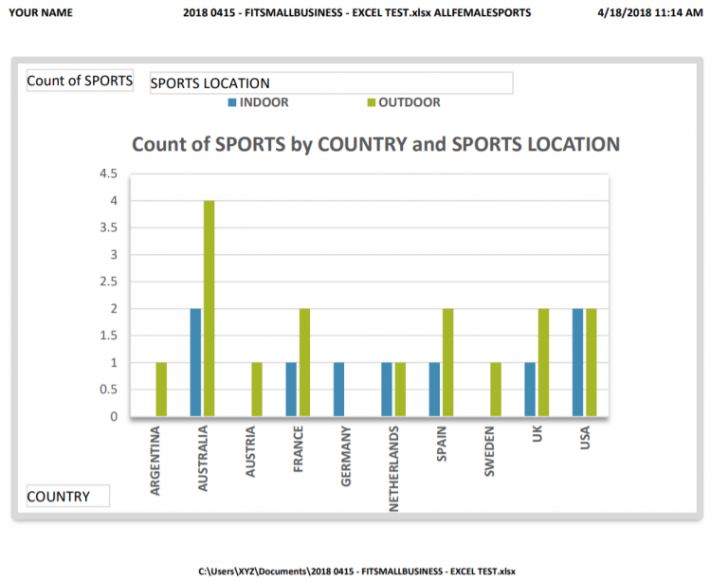Select Australia's tall green outdoor bar
Image resolution: width=728 pixels, height=581 pixels.
[x=209, y=308]
